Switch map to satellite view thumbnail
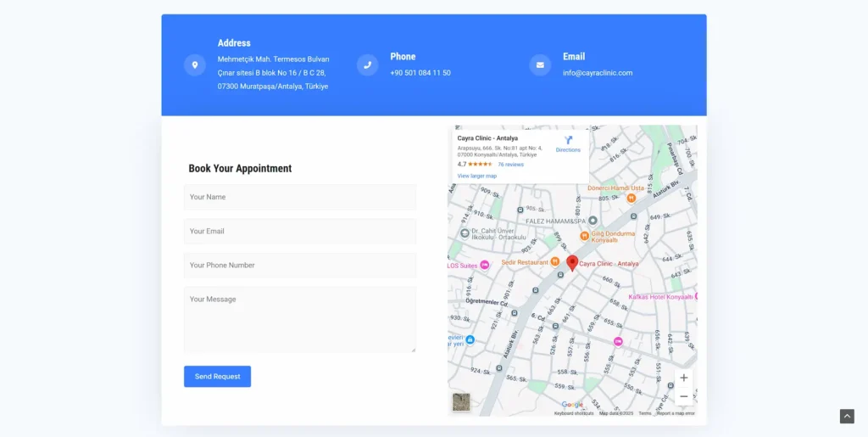The width and height of the screenshot is (868, 437). pos(460,402)
